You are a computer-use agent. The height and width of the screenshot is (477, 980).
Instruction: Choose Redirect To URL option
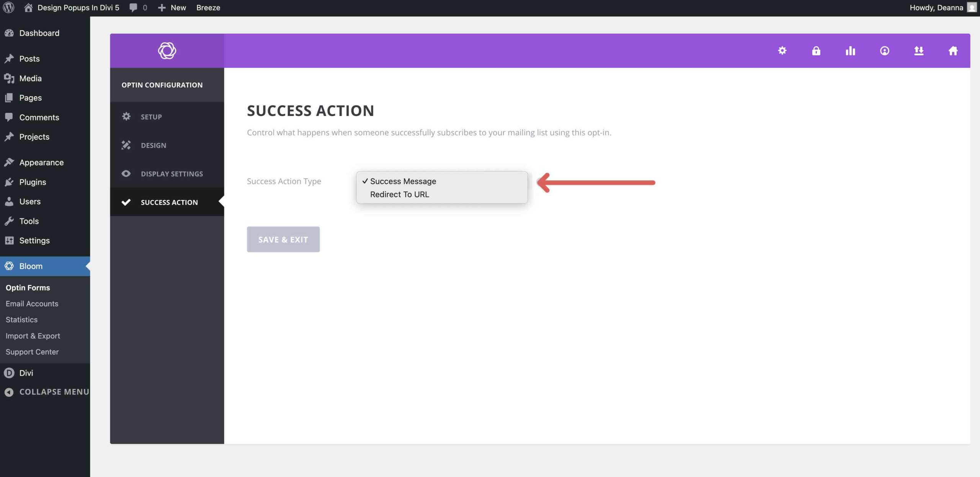coord(399,194)
